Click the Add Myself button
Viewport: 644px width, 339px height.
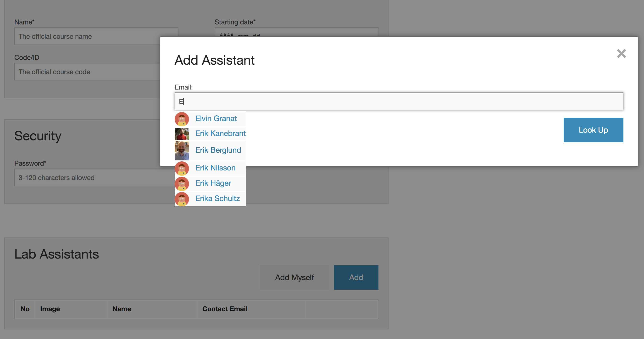click(x=294, y=277)
